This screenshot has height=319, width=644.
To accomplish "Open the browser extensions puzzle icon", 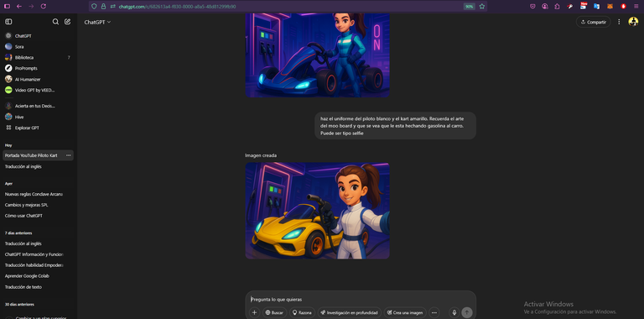I will [557, 6].
